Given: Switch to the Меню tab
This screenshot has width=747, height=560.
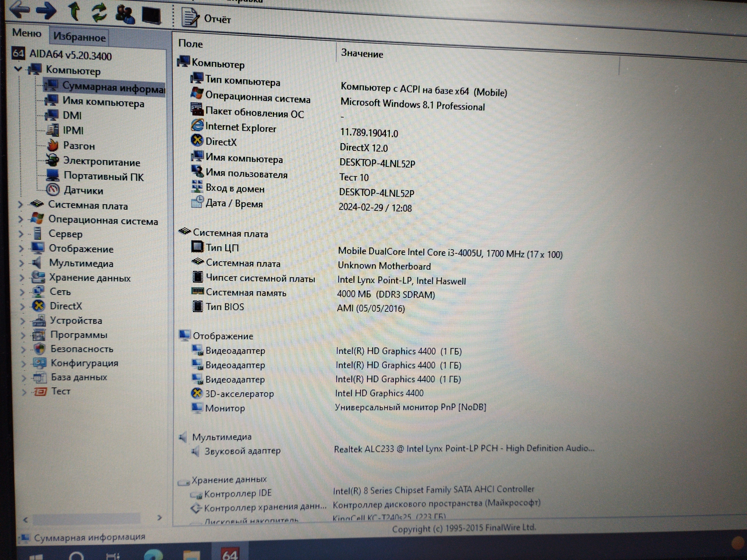Looking at the screenshot, I should coord(26,33).
